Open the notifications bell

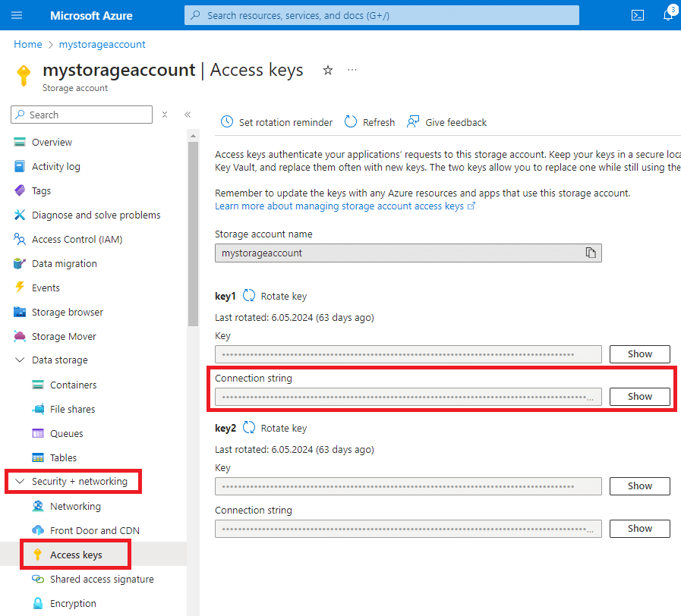coord(668,15)
